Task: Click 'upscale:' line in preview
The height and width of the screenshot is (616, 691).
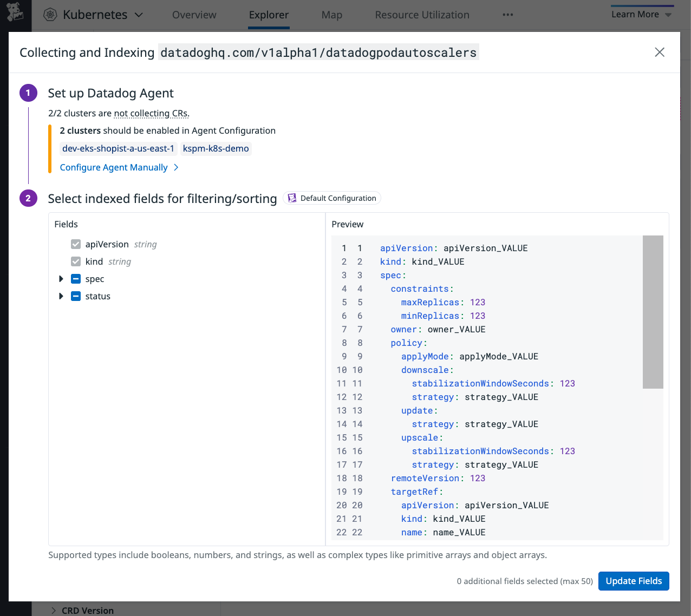Action: [422, 437]
